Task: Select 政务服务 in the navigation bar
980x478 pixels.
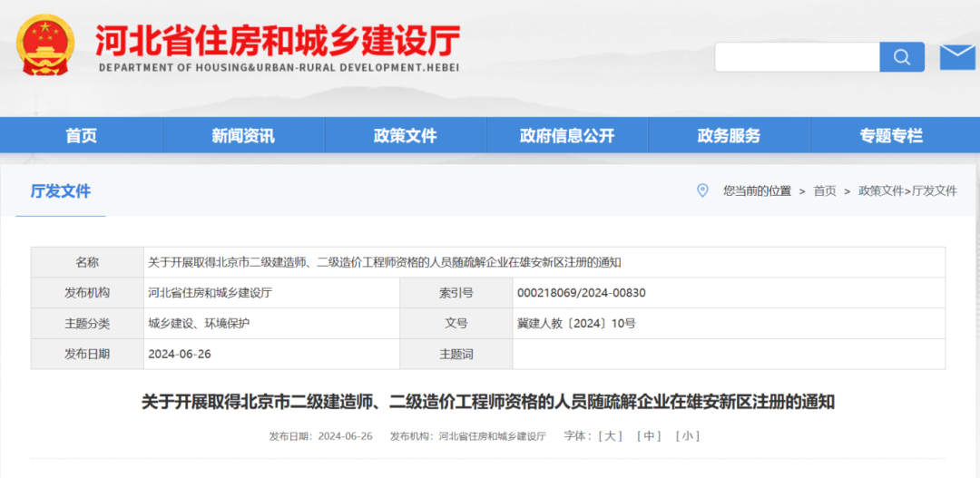Action: tap(729, 136)
